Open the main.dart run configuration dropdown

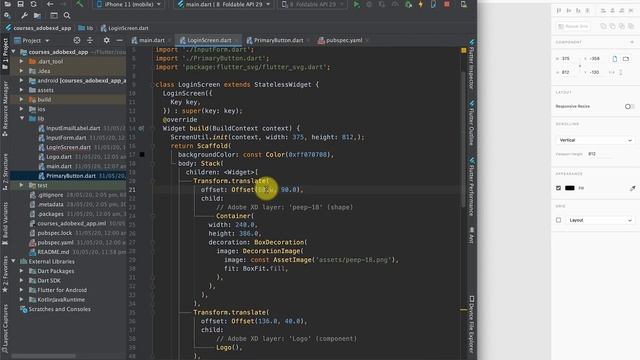pyautogui.click(x=224, y=4)
